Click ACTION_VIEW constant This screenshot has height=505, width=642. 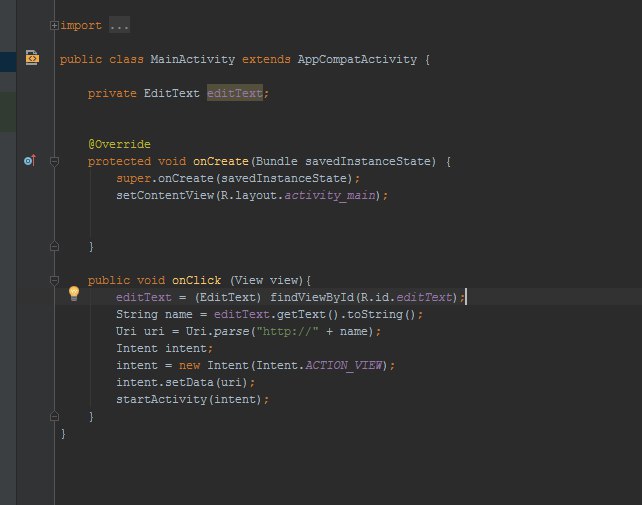(x=344, y=365)
